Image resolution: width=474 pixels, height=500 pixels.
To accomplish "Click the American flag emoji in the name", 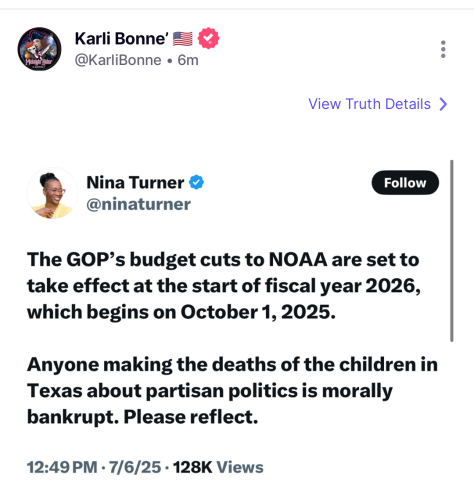I will pyautogui.click(x=182, y=39).
